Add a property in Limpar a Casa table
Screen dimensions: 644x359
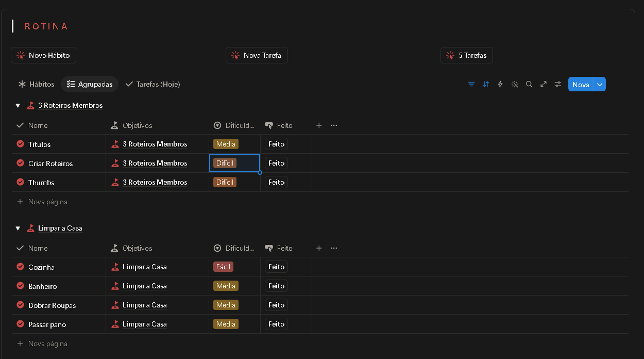tap(319, 248)
